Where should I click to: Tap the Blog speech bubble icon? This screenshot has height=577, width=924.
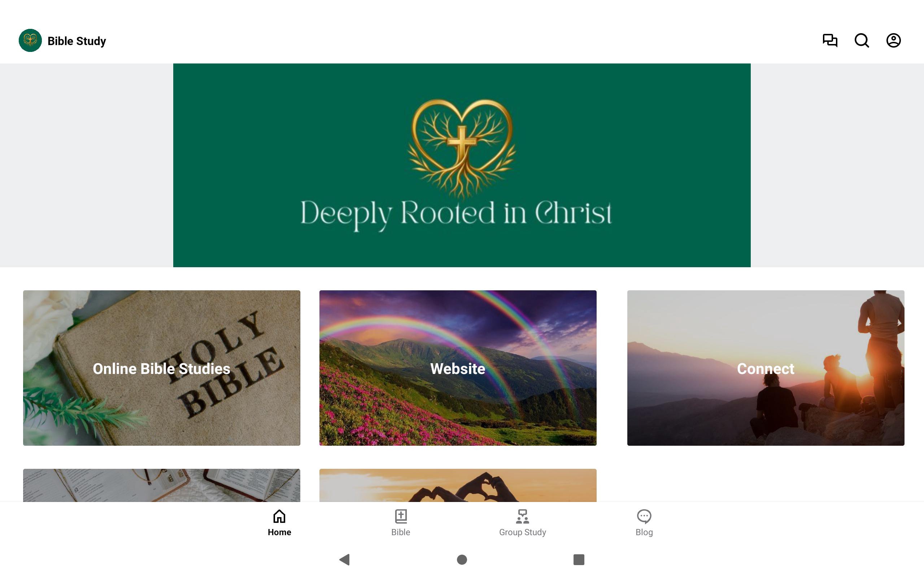coord(644,516)
